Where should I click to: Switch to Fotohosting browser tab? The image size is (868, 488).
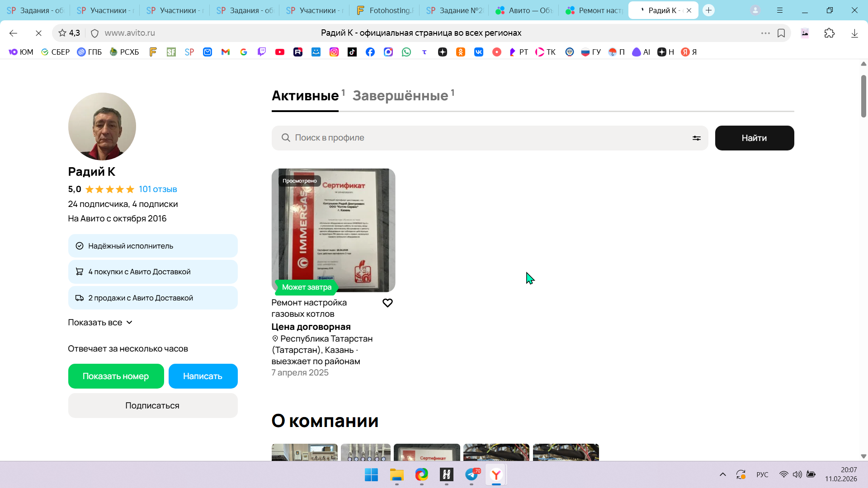click(384, 10)
